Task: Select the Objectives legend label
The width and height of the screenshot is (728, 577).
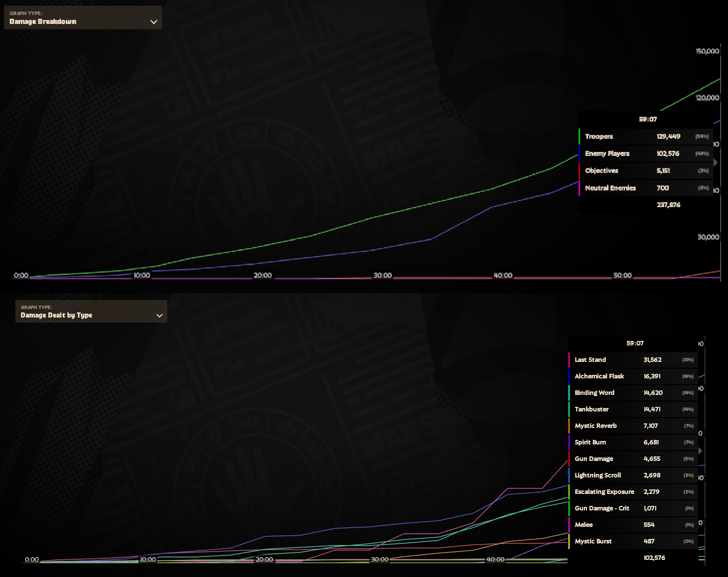Action: [x=602, y=171]
